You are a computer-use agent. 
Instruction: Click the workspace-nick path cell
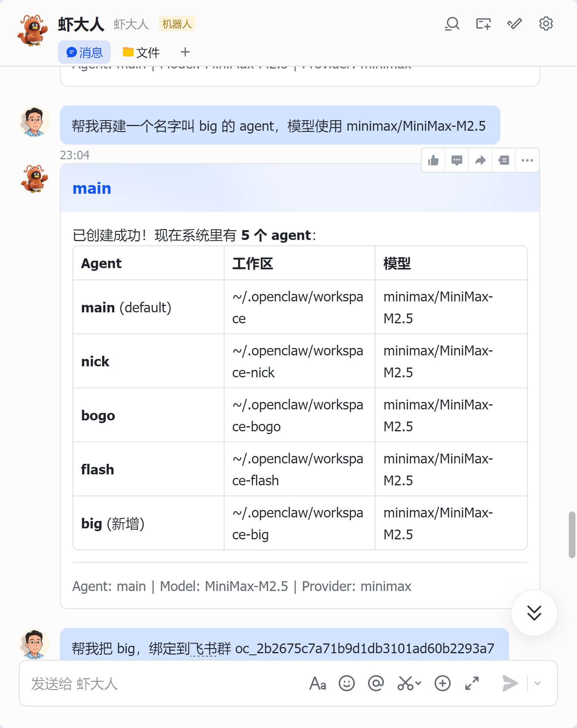[300, 361]
